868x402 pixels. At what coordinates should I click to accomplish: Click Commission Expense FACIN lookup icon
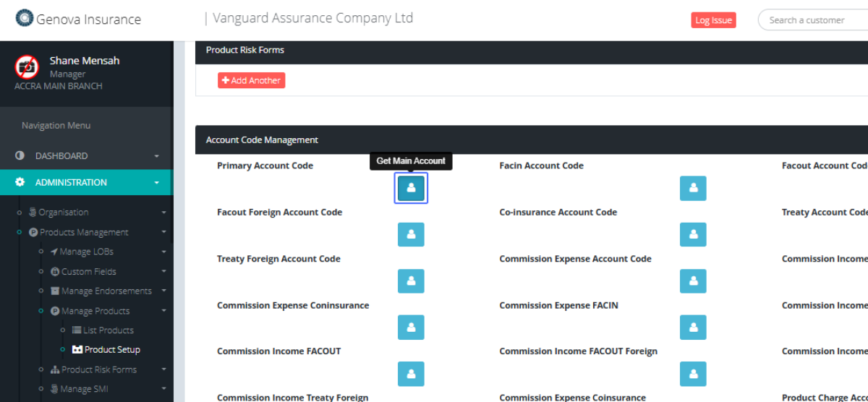point(693,328)
